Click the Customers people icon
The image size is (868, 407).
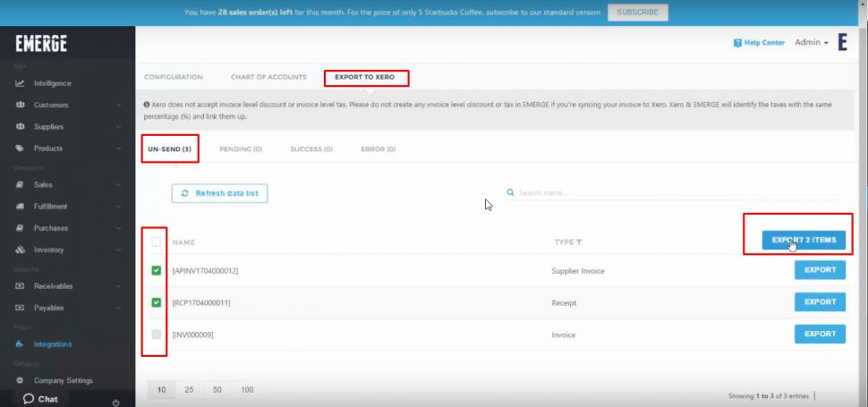[20, 105]
